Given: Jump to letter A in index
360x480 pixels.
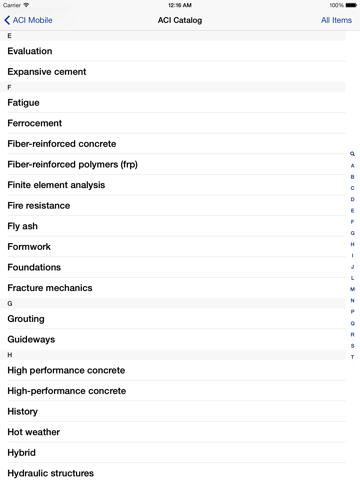Looking at the screenshot, I should [x=352, y=166].
